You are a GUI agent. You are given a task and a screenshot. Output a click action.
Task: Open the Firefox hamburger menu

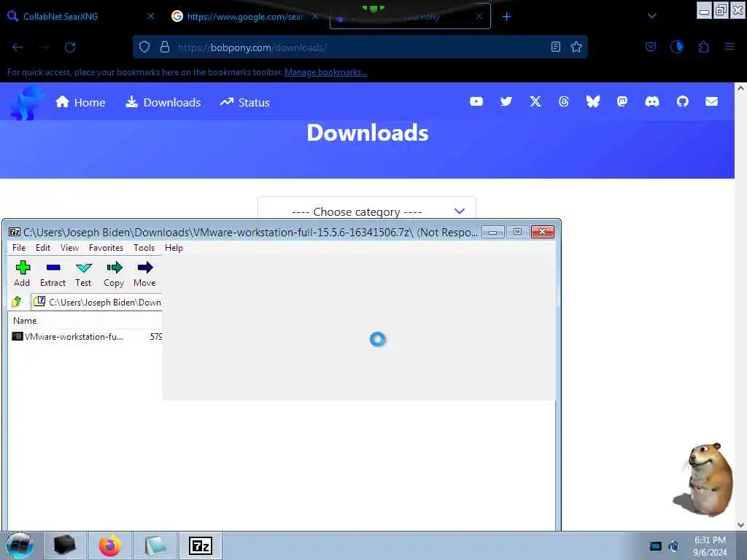click(x=729, y=47)
